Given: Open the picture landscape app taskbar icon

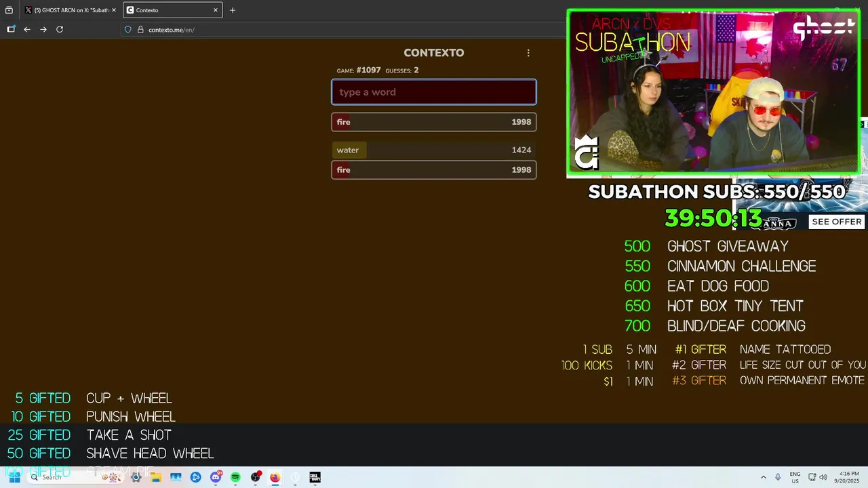Looking at the screenshot, I should coord(176,477).
